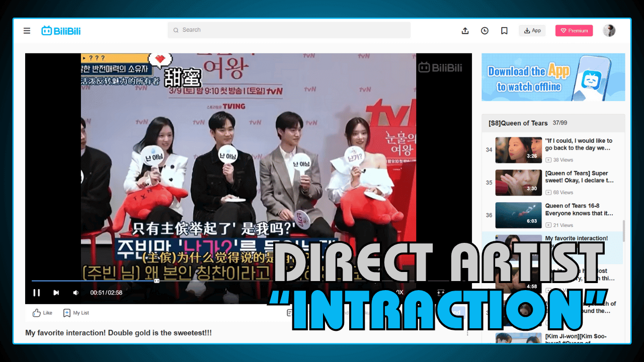Open the user profile avatar

pos(609,31)
